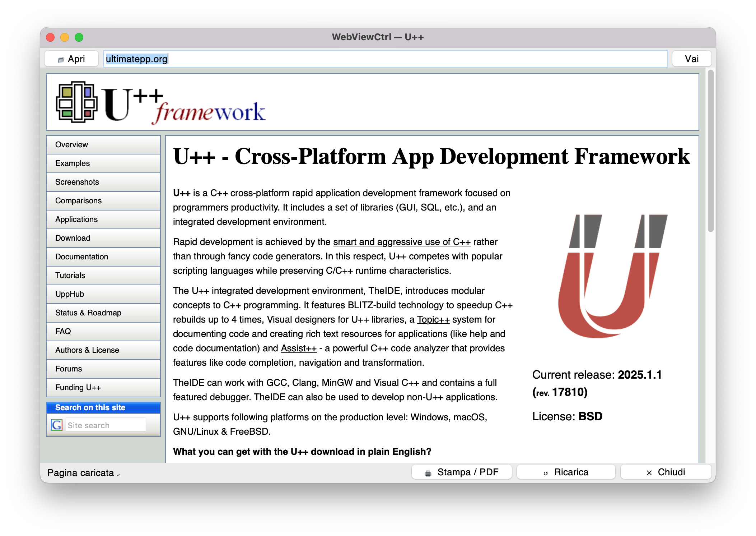Click the Apri open button

(71, 59)
